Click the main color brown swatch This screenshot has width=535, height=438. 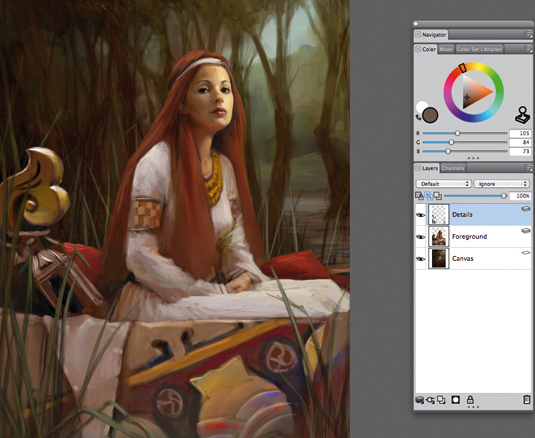(x=430, y=115)
